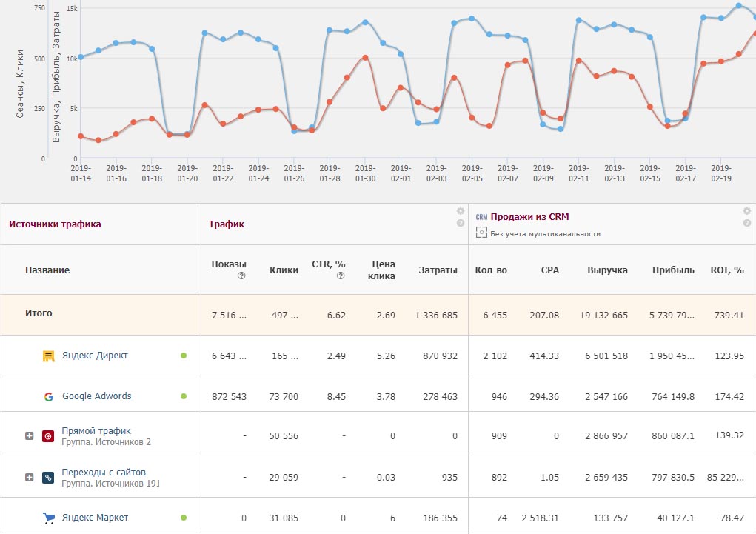The height and width of the screenshot is (534, 756).
Task: Sort by Клики column header
Action: click(x=284, y=270)
